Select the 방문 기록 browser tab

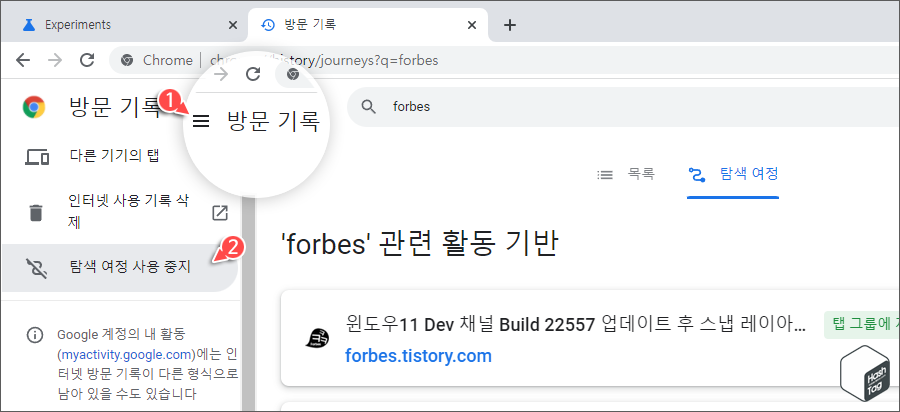tap(367, 25)
